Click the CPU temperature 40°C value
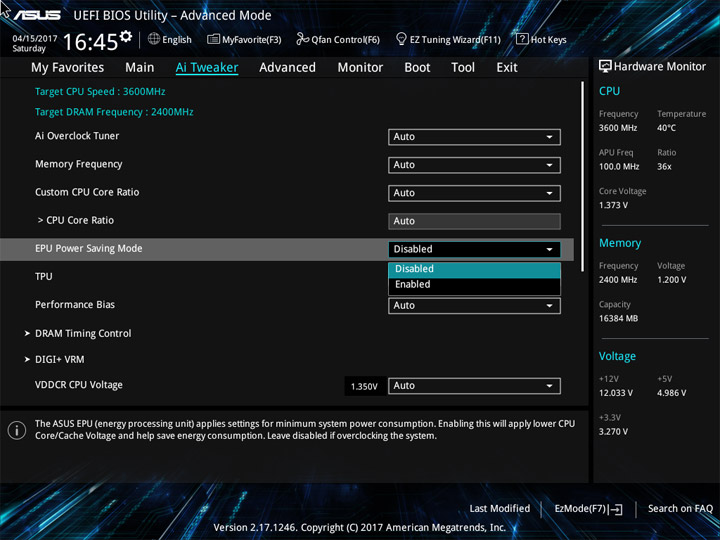720x540 pixels. [666, 128]
